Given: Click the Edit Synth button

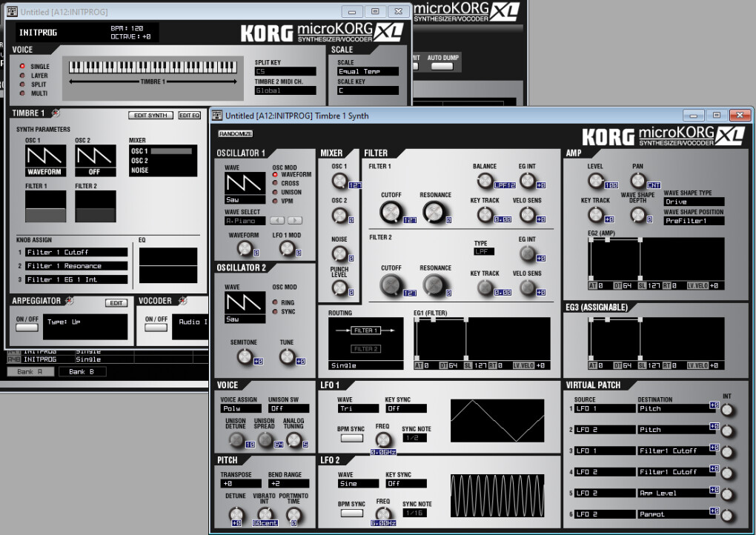Looking at the screenshot, I should [x=151, y=115].
